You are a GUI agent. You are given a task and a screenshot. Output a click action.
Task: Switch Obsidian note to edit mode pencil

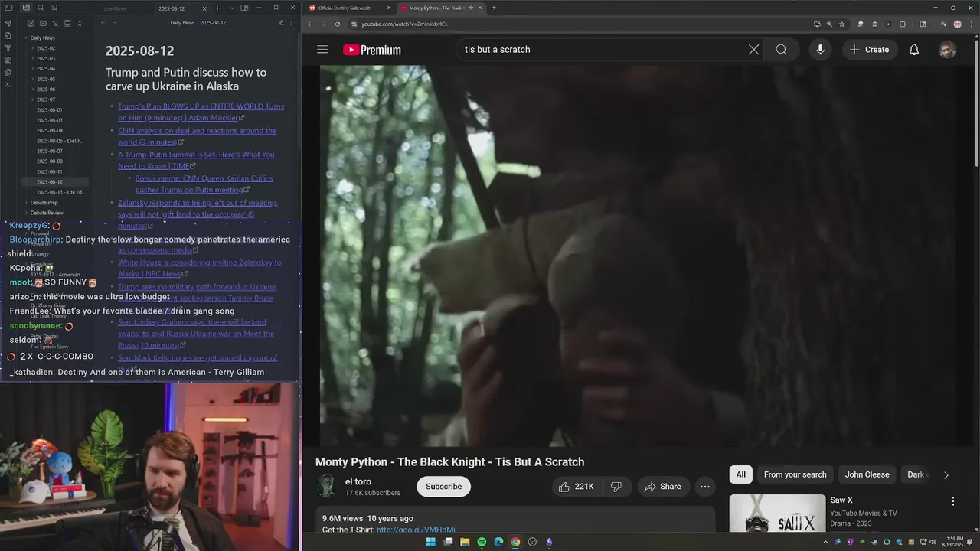[x=280, y=23]
